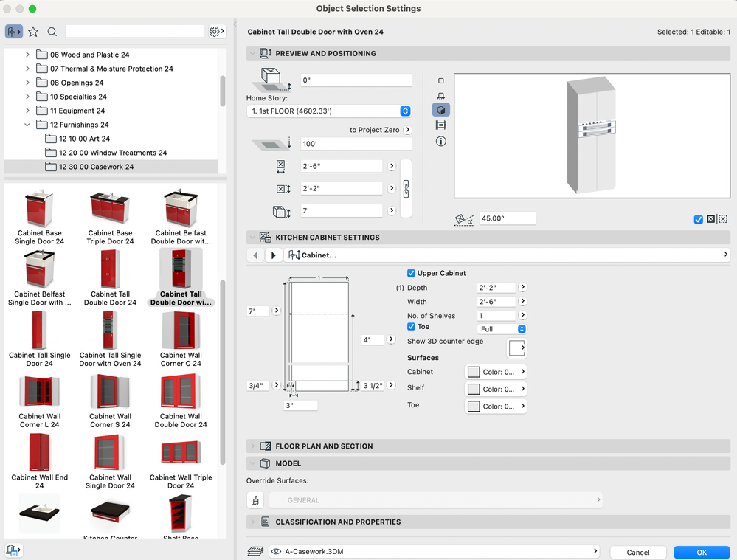Click the library search magnifier icon
Screen dimensions: 737x560
(52, 32)
